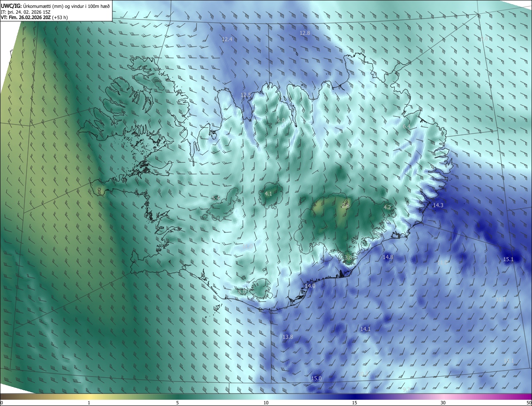Click the 14.0 value label on the south coast
Screen dimensions: 532x406
(x=310, y=286)
